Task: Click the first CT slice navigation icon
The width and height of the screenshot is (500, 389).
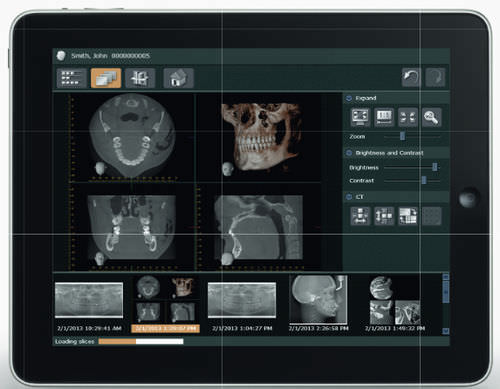Action: pyautogui.click(x=360, y=216)
